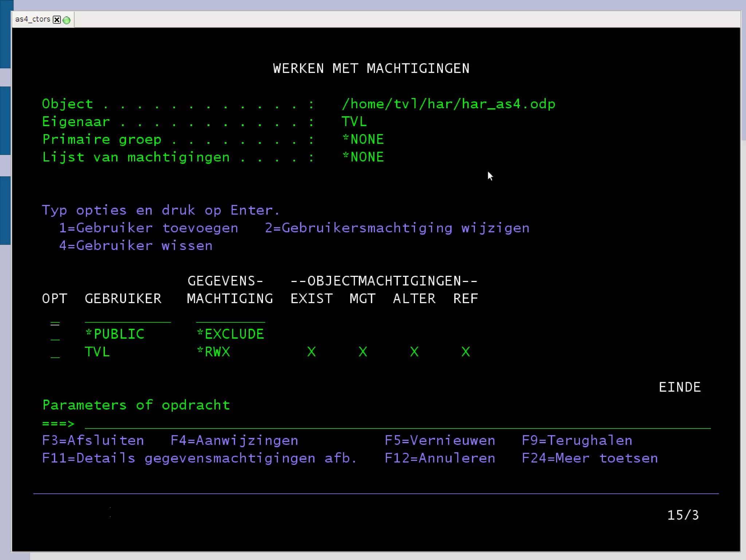Screen dimensions: 746x560
Task: Click F11=Details gegevensmachtigingen afb. label
Action: (x=199, y=458)
